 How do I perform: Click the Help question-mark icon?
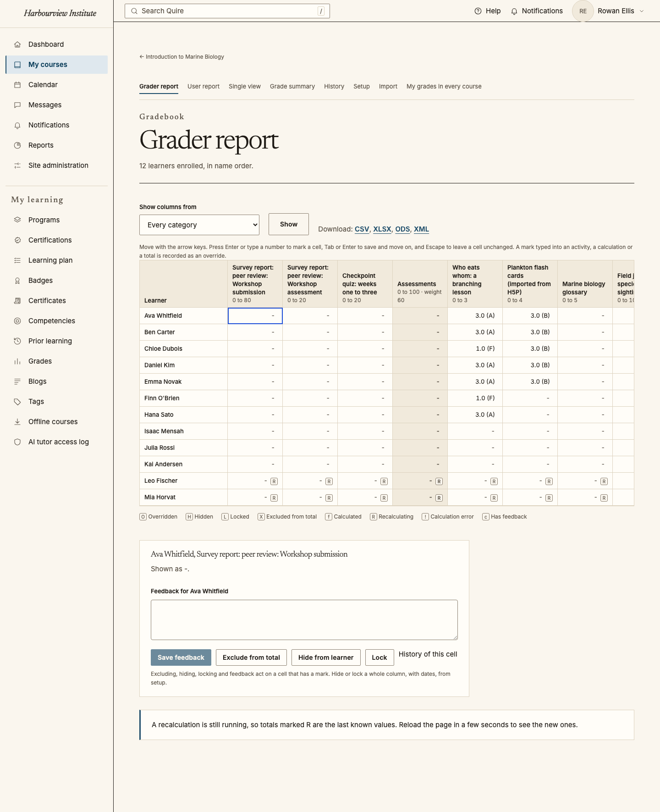(x=478, y=11)
